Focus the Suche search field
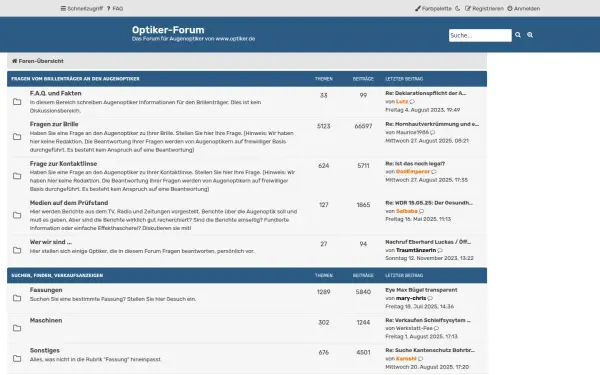Screen dimensions: 600x375 tap(480, 35)
